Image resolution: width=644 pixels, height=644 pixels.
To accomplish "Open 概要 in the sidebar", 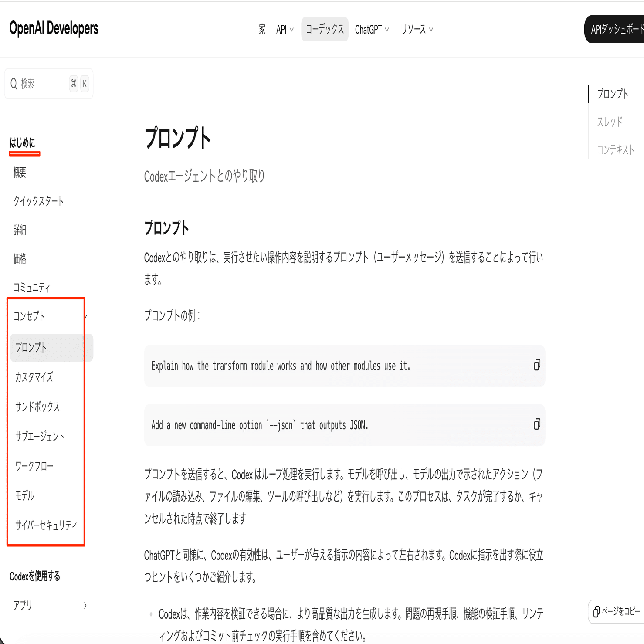I will tap(20, 173).
